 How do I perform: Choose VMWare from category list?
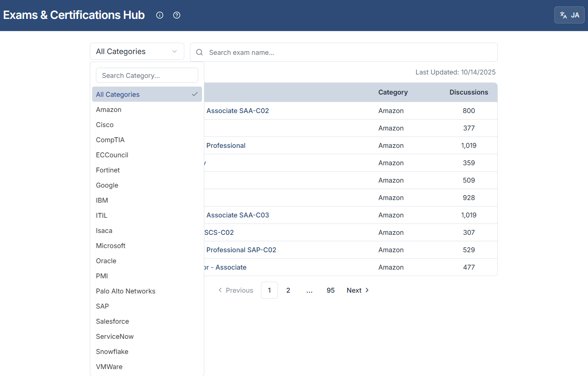[147, 366]
